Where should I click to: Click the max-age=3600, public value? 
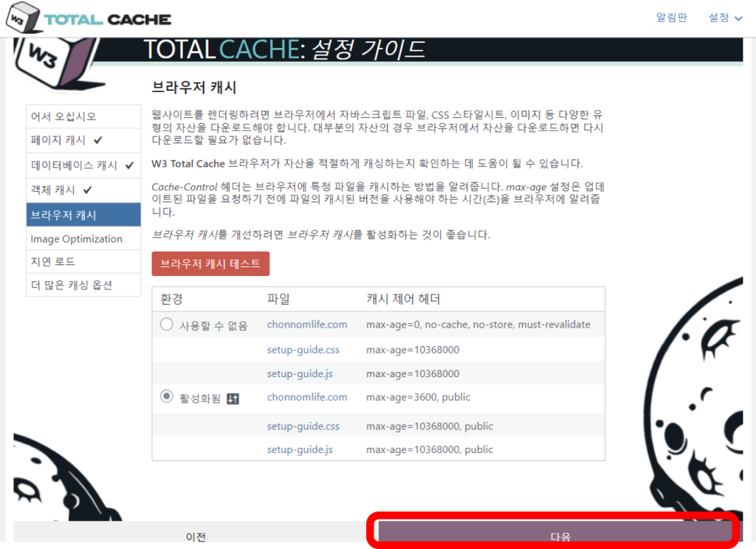pyautogui.click(x=418, y=397)
